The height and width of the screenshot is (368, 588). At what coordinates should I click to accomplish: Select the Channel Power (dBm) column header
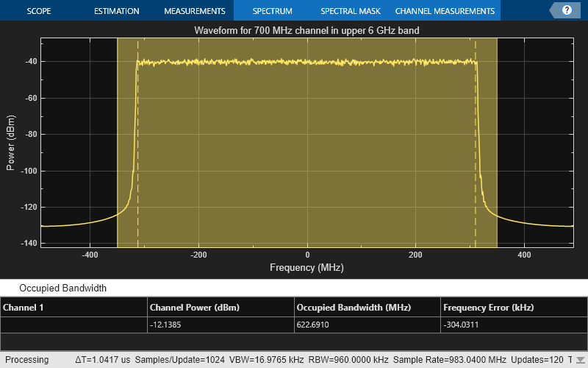click(195, 308)
